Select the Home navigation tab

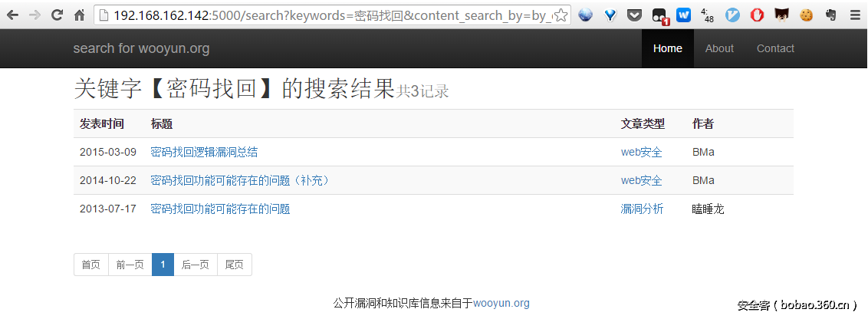pyautogui.click(x=668, y=49)
